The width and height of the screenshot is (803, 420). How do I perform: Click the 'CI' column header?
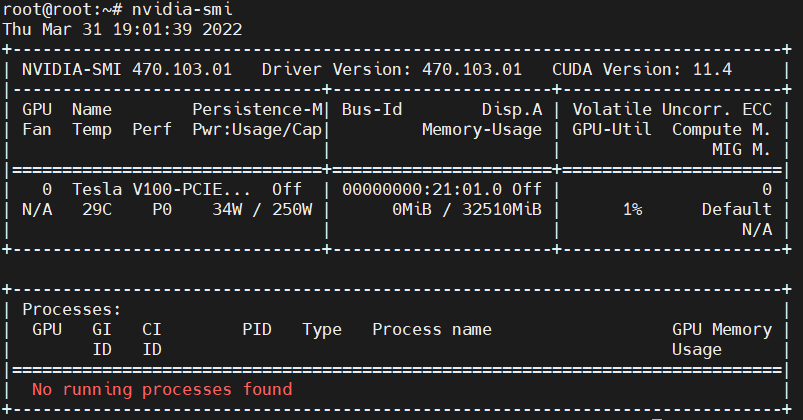pyautogui.click(x=152, y=329)
